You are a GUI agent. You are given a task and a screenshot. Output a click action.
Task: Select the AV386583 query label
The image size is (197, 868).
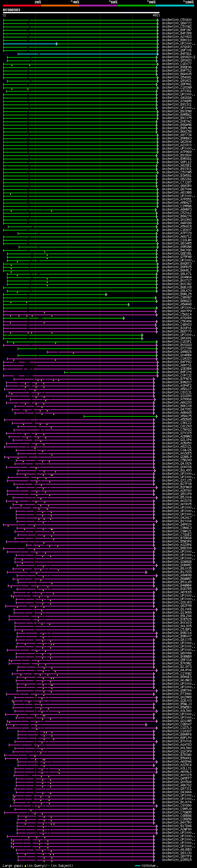tap(11, 10)
